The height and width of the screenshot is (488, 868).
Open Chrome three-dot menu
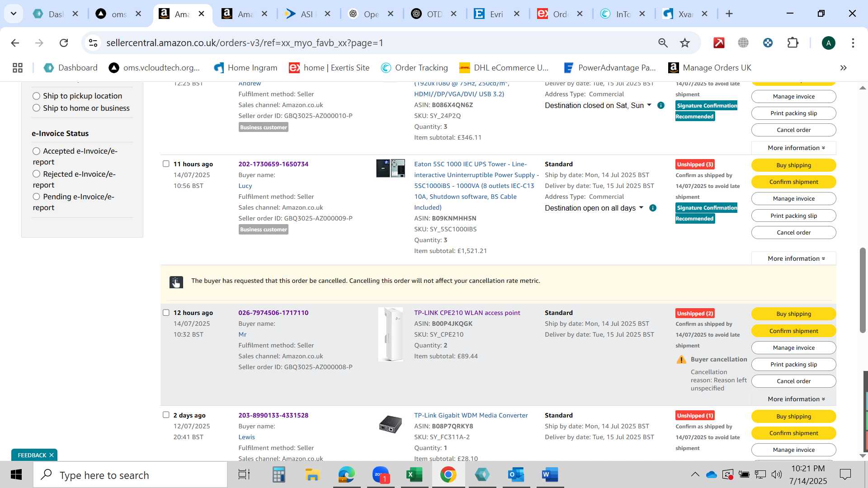coord(853,43)
